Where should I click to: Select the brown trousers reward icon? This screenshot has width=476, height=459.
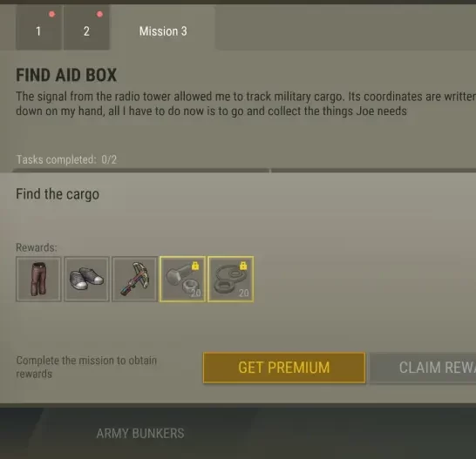coord(38,279)
